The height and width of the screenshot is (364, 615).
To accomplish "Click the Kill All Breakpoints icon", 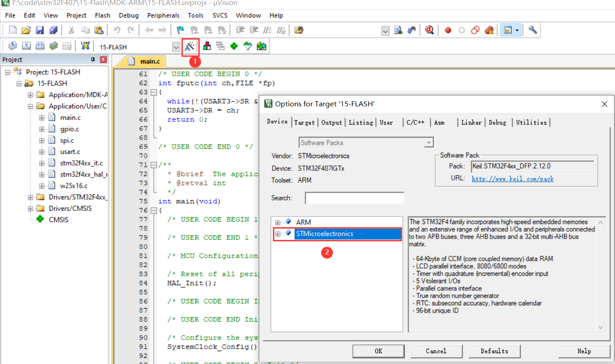I will tap(489, 30).
